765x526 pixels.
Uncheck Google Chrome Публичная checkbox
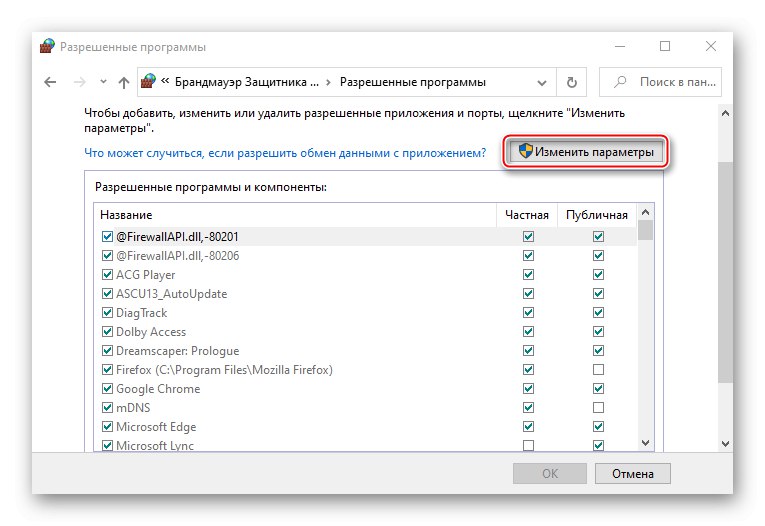click(599, 389)
